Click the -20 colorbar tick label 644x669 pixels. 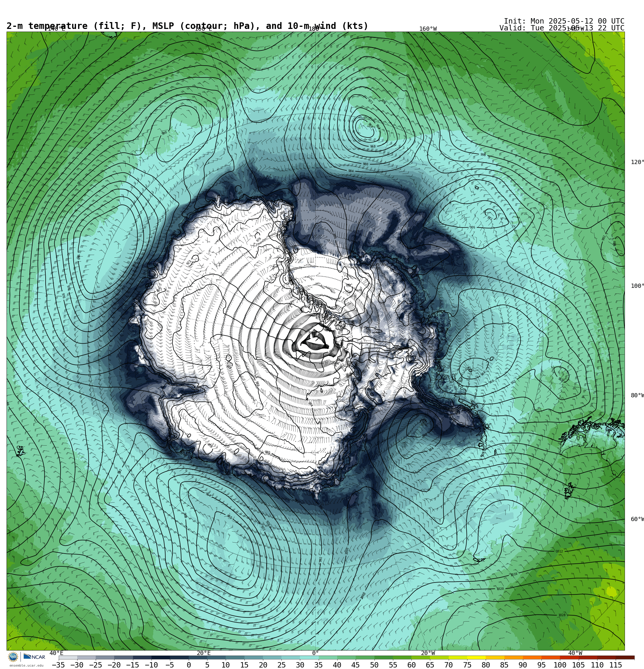[x=114, y=665]
